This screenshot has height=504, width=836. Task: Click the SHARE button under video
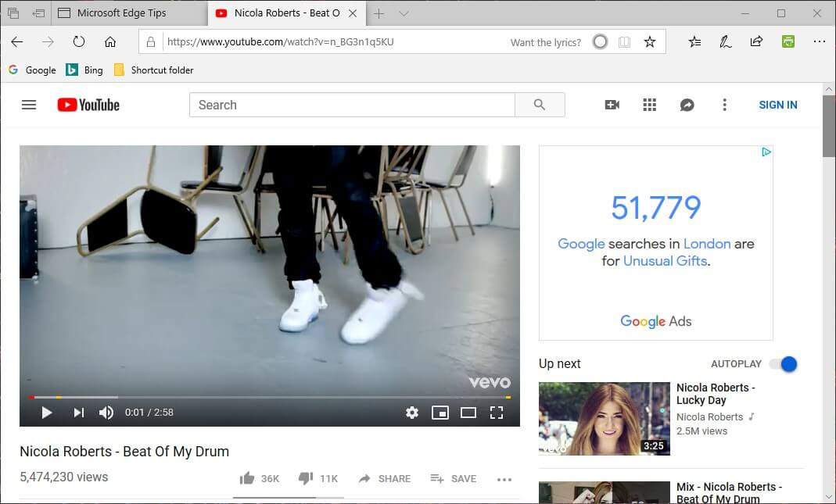coord(385,478)
